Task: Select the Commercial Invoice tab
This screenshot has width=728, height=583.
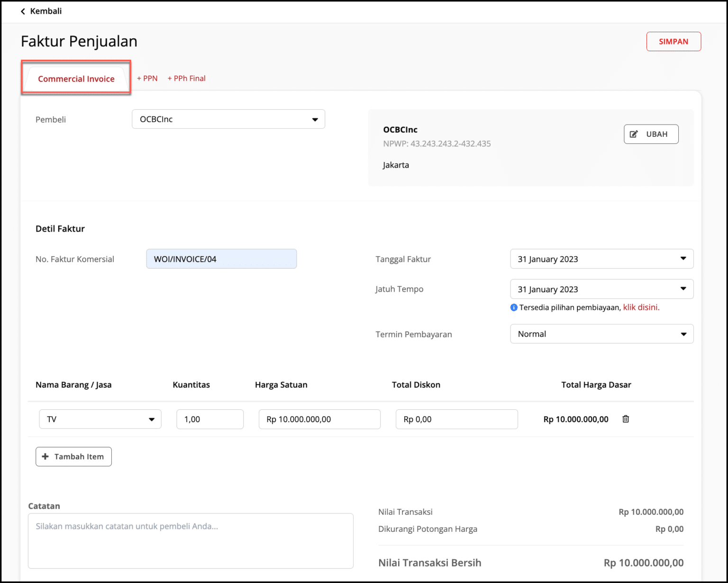Action: coord(76,79)
